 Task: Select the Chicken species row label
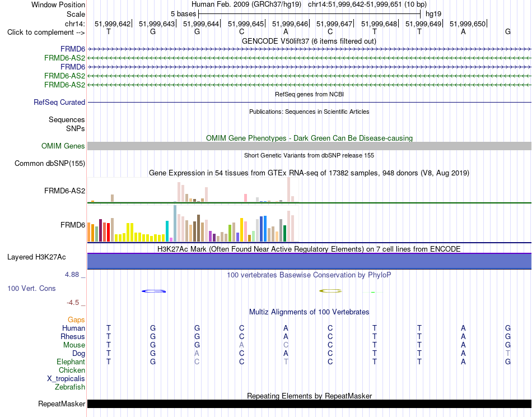(72, 370)
